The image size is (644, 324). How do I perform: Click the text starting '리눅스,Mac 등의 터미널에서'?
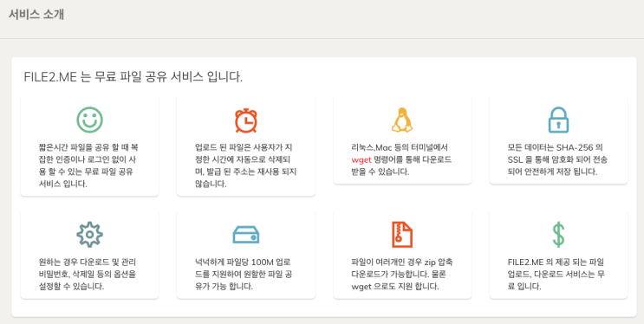pyautogui.click(x=402, y=159)
